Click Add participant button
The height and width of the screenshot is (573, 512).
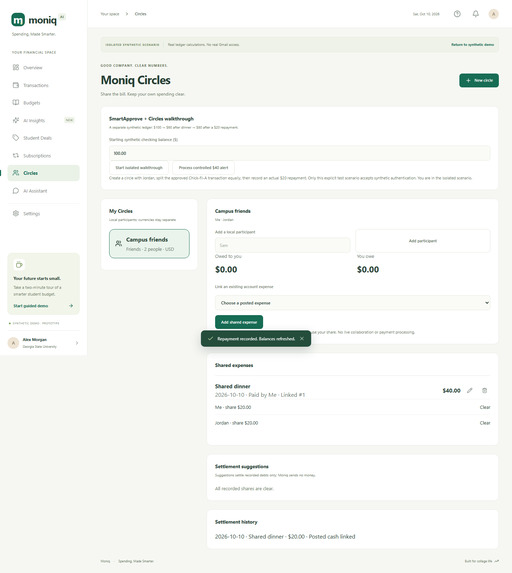[423, 241]
